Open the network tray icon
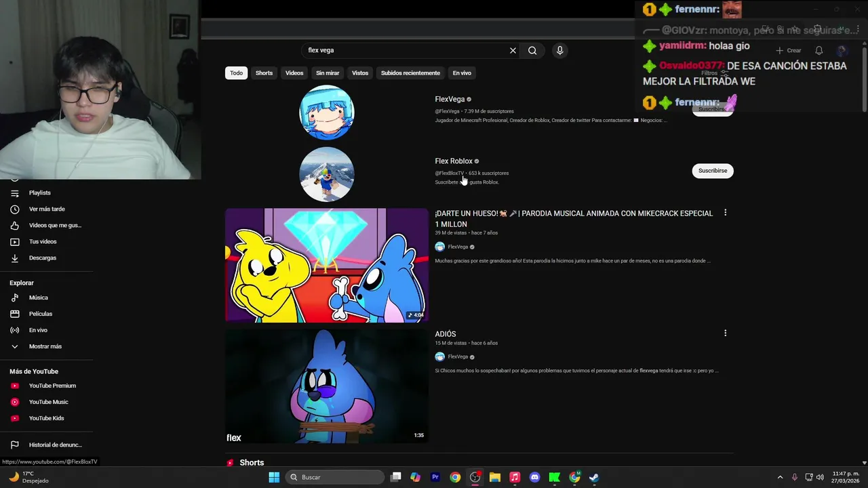 (810, 477)
